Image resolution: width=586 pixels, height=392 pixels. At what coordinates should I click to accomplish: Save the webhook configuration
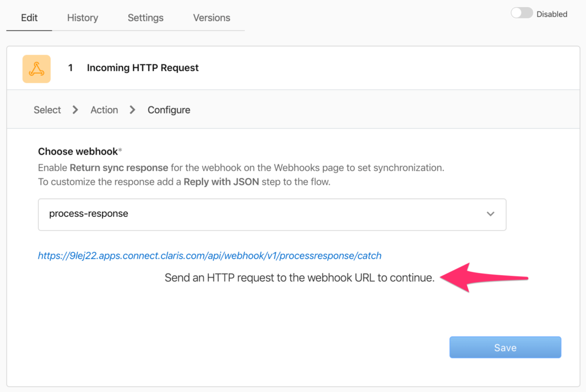(505, 347)
